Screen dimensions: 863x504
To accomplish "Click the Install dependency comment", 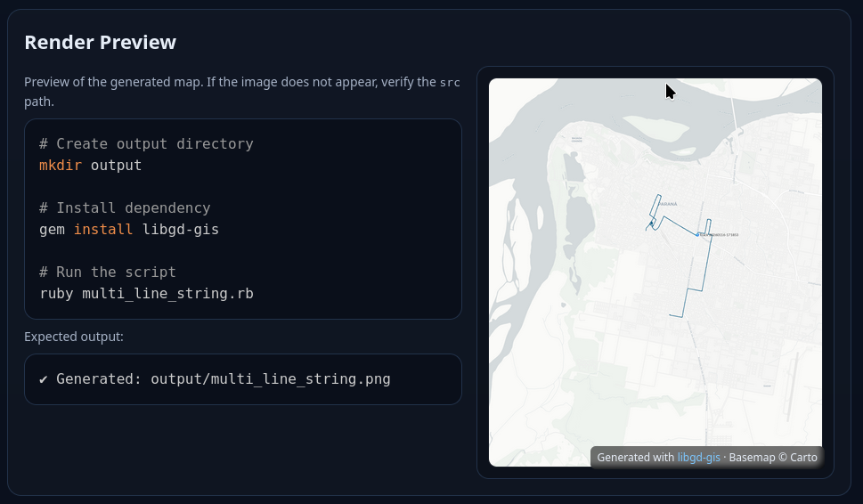I will [125, 208].
